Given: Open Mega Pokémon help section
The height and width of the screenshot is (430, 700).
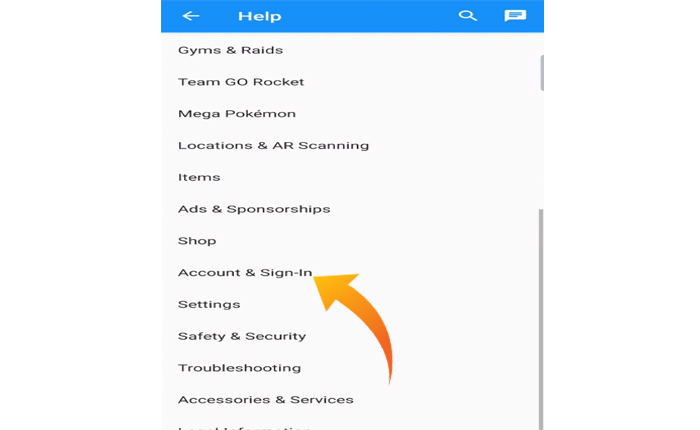Looking at the screenshot, I should (x=237, y=114).
